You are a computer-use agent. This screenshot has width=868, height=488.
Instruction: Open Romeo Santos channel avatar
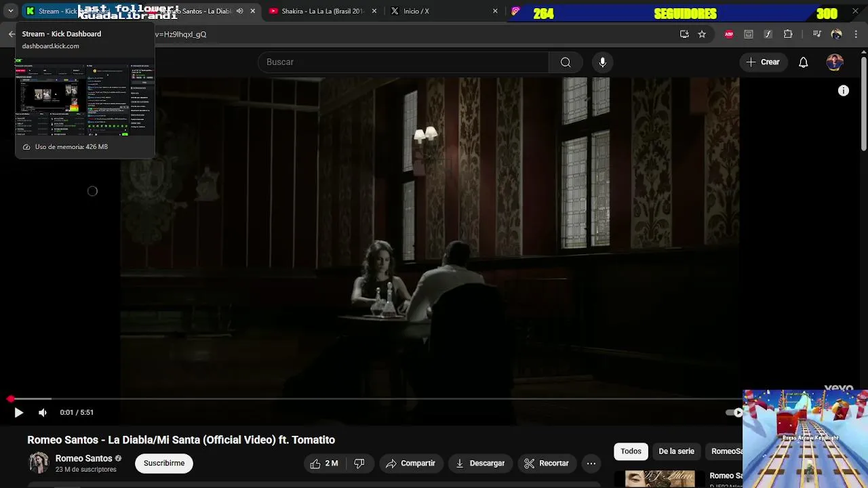click(x=39, y=463)
